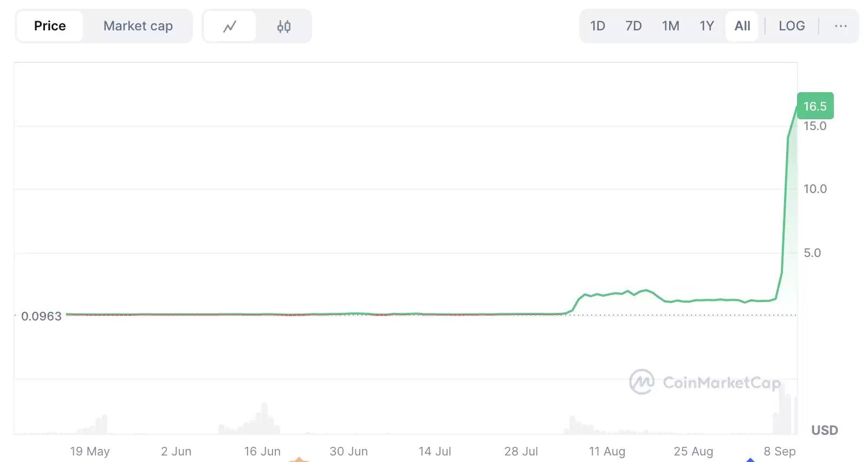Image resolution: width=868 pixels, height=462 pixels.
Task: Switch to line chart view
Action: click(x=230, y=26)
